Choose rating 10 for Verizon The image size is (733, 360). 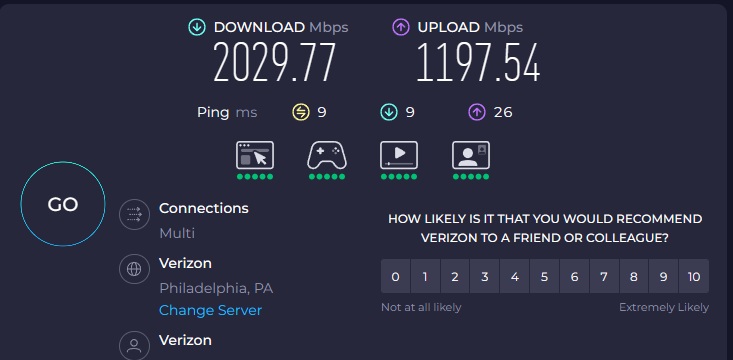(x=694, y=276)
